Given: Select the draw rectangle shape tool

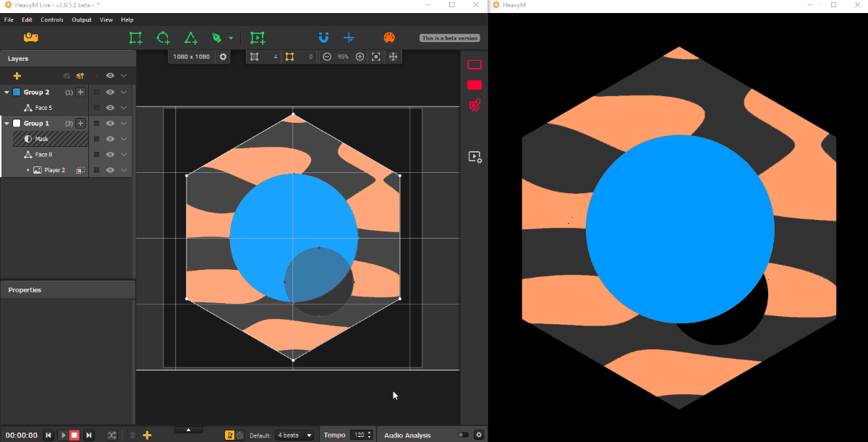Looking at the screenshot, I should (x=135, y=38).
